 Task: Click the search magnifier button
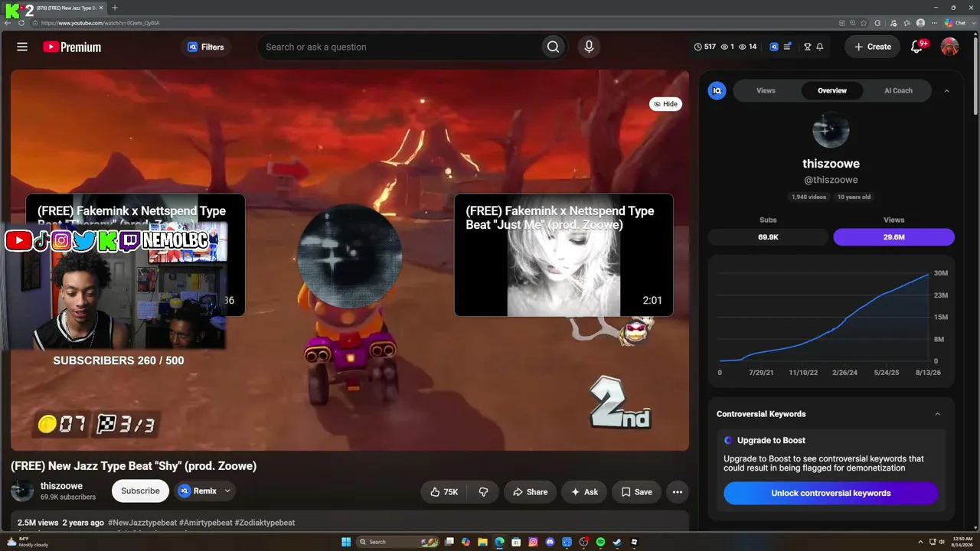coord(553,47)
